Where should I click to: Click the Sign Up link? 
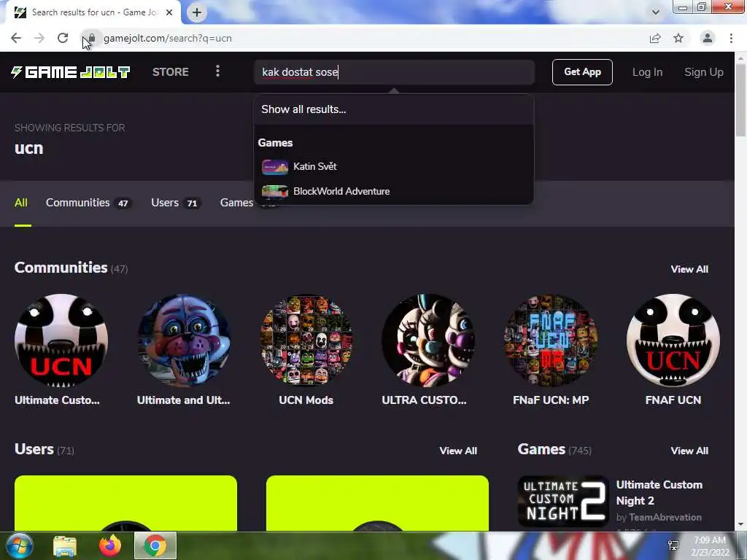pyautogui.click(x=704, y=72)
